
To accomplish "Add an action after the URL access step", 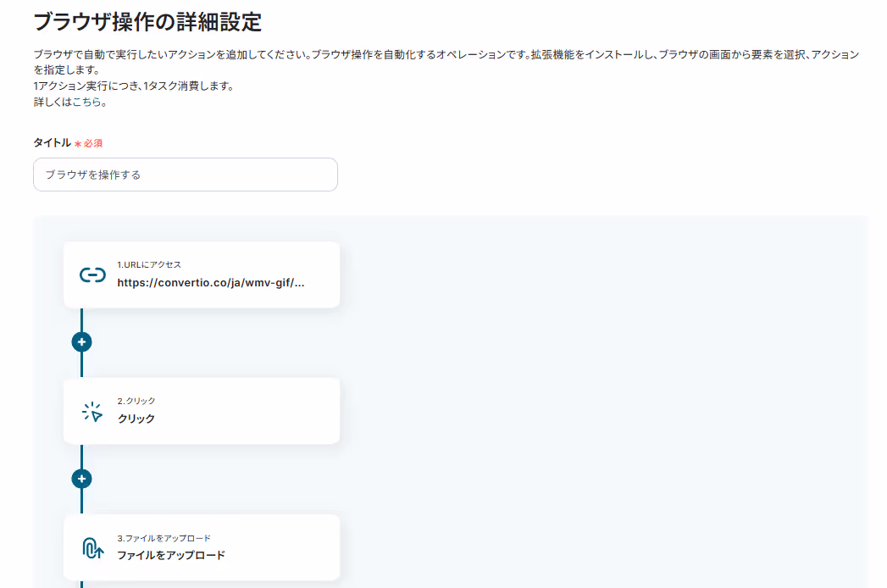I will (x=81, y=341).
